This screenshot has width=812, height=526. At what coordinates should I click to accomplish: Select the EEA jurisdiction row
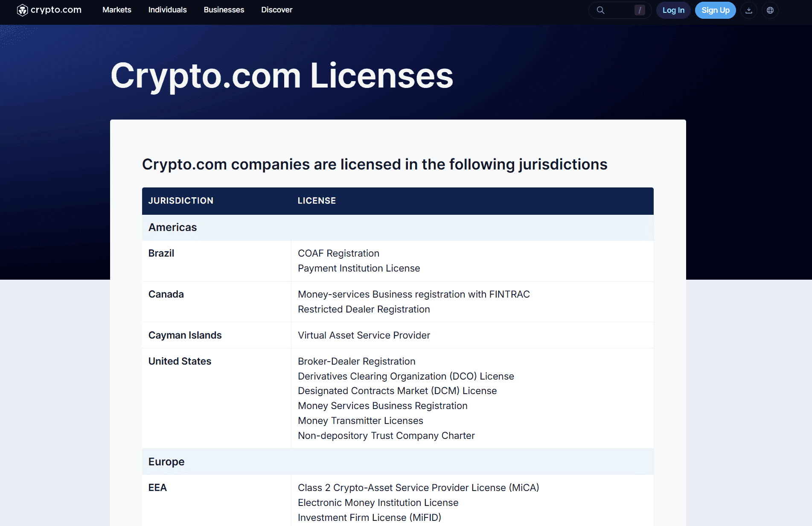coord(157,487)
